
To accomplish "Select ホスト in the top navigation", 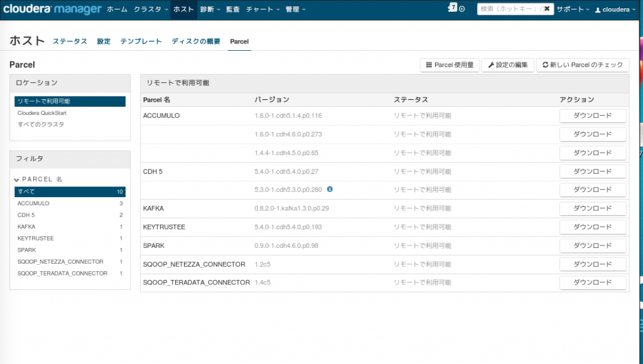I will click(x=183, y=9).
